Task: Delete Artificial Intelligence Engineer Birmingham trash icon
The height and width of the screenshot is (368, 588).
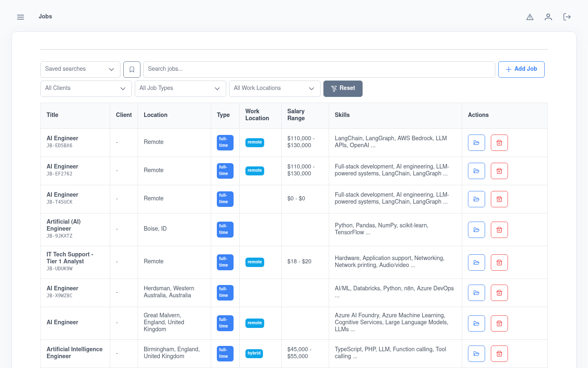Action: (499, 354)
